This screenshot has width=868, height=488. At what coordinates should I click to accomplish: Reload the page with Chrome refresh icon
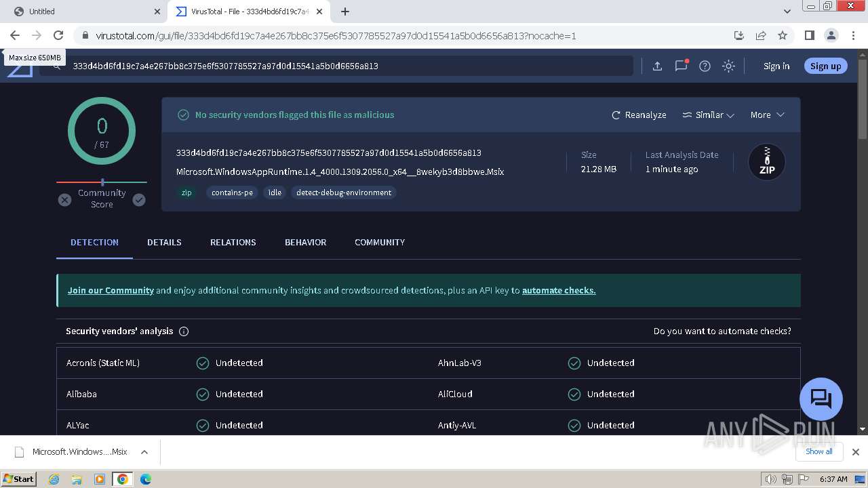click(x=58, y=35)
